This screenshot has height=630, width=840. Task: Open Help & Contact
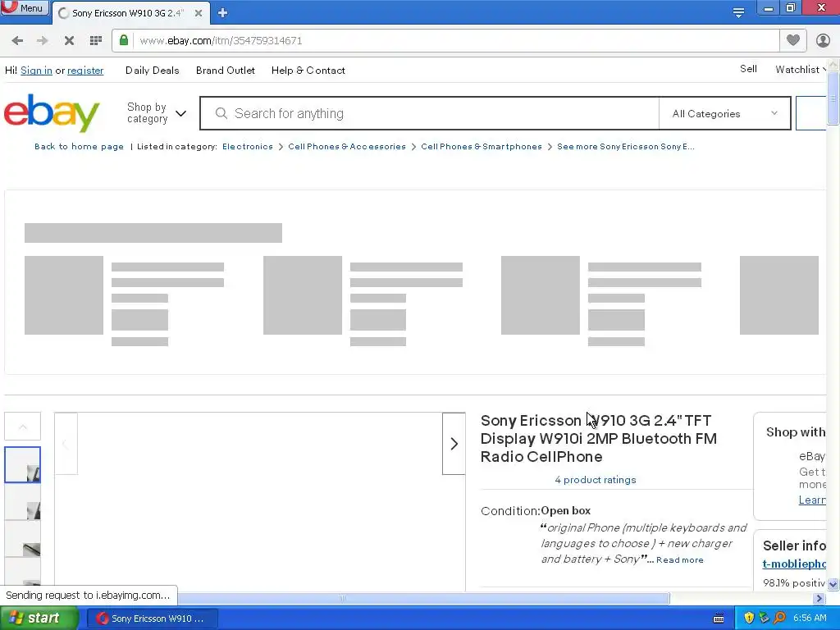(308, 71)
